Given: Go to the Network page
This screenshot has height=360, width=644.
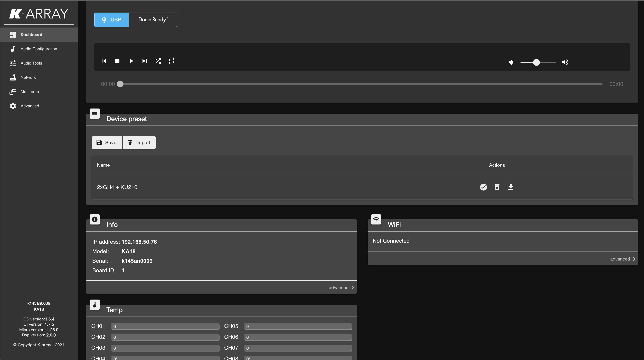Looking at the screenshot, I should pos(39,77).
